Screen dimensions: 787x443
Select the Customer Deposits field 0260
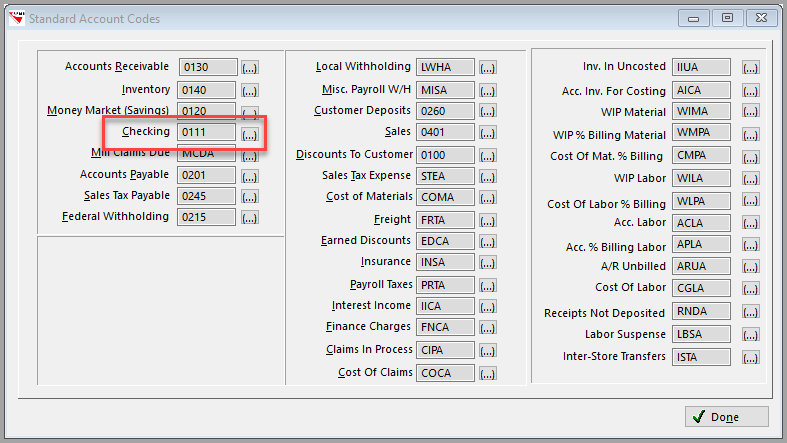pyautogui.click(x=445, y=111)
